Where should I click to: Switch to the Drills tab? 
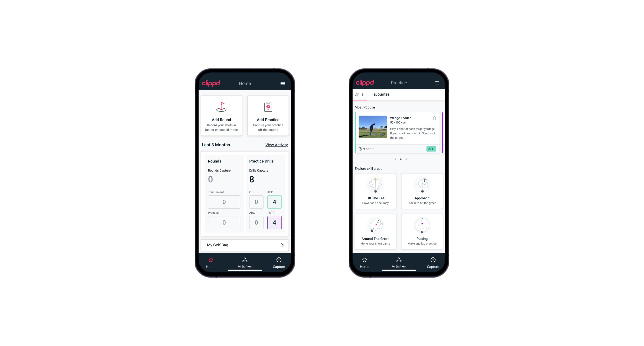(360, 94)
